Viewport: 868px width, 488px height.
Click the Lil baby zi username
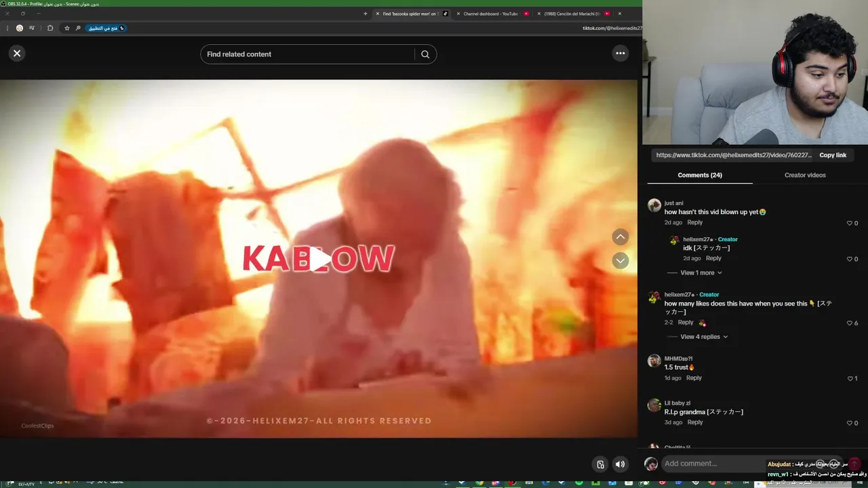pyautogui.click(x=677, y=403)
